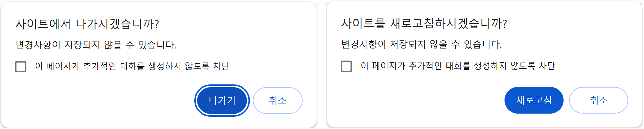The image size is (644, 129).
Task: Click the word 나가시겠습니까? in the left title
Action: [x=118, y=24]
